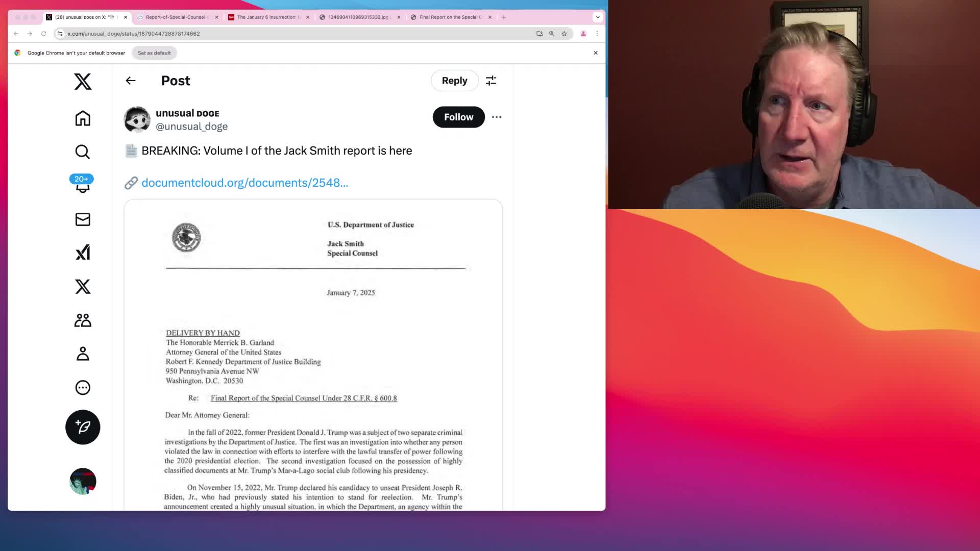Open the X logo home link

coord(83,82)
